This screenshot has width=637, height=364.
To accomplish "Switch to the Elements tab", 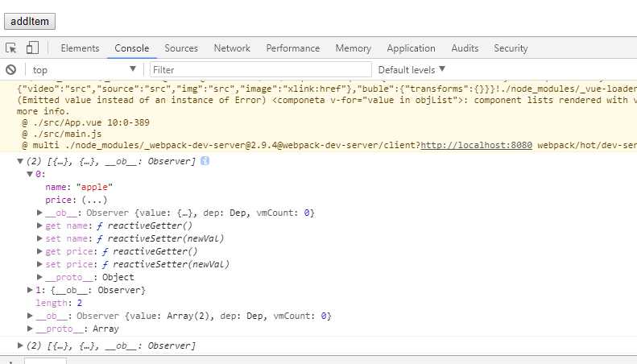I will 80,48.
